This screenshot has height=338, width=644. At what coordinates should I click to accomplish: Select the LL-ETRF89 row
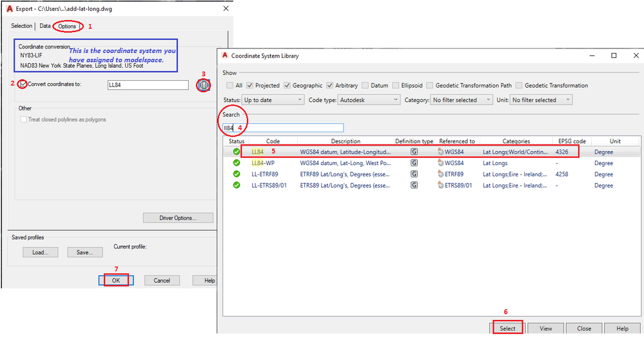tap(431, 174)
